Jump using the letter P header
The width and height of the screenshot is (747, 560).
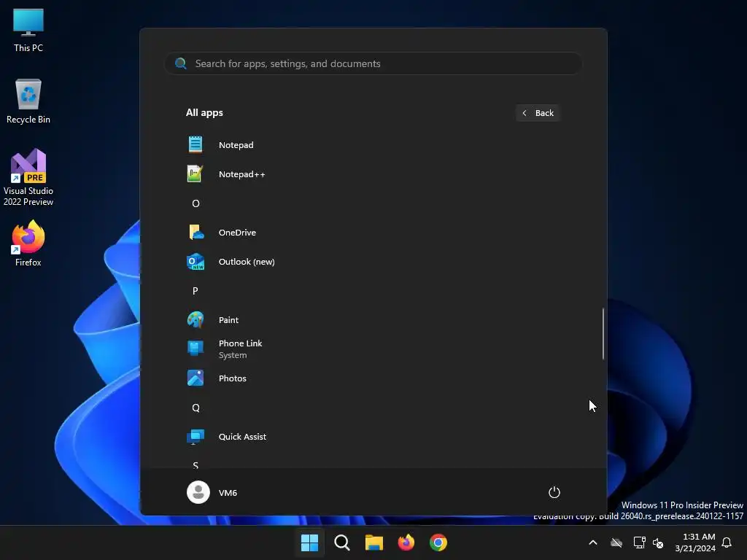pyautogui.click(x=196, y=290)
